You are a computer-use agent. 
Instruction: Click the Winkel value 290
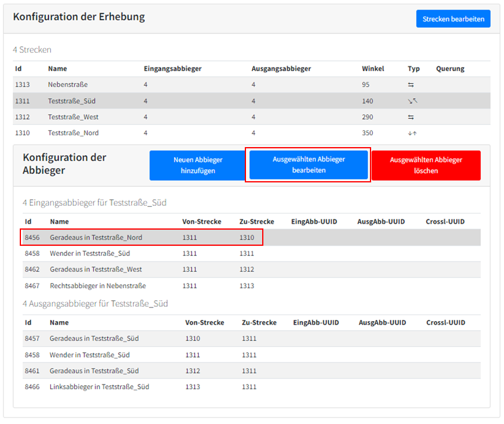[368, 117]
